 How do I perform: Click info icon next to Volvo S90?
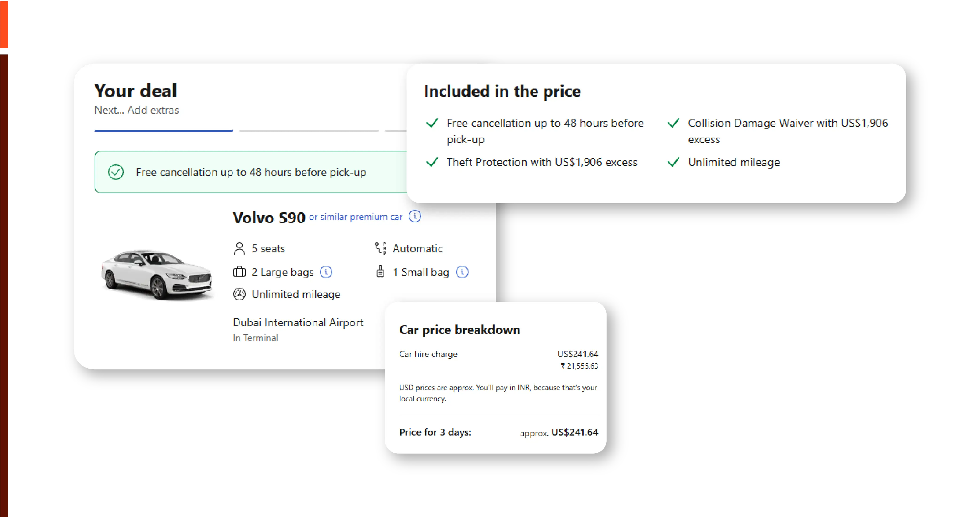(x=415, y=216)
